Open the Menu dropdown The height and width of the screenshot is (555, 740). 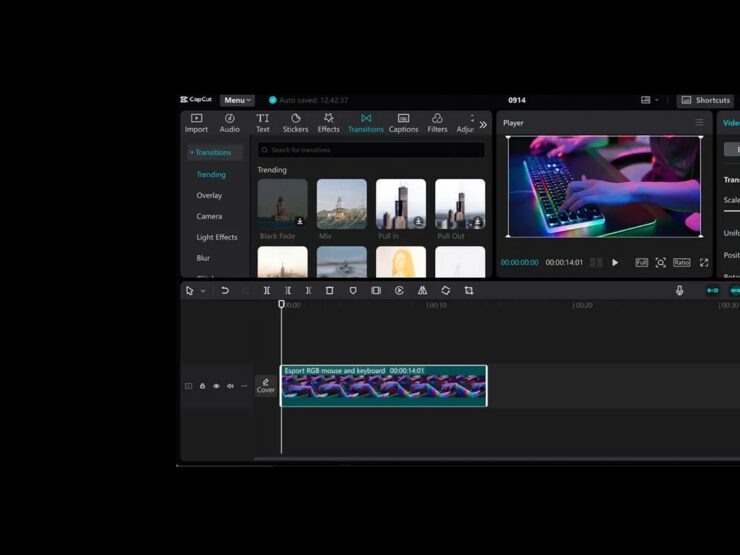tap(237, 100)
